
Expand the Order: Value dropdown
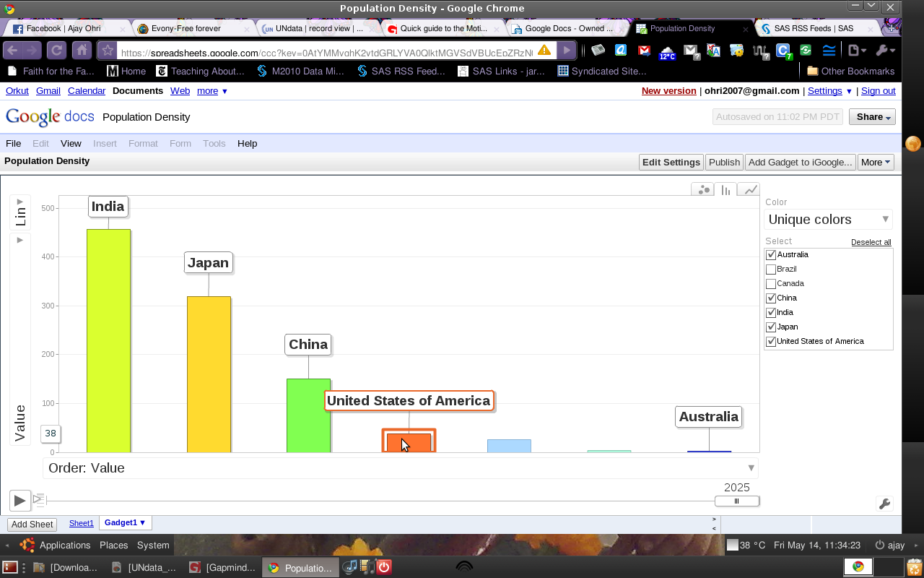(400, 468)
